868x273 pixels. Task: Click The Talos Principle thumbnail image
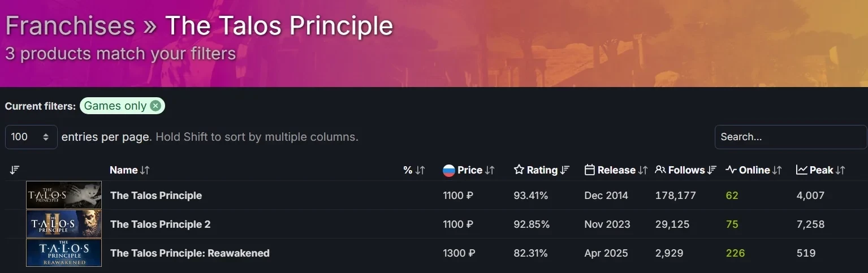point(64,196)
